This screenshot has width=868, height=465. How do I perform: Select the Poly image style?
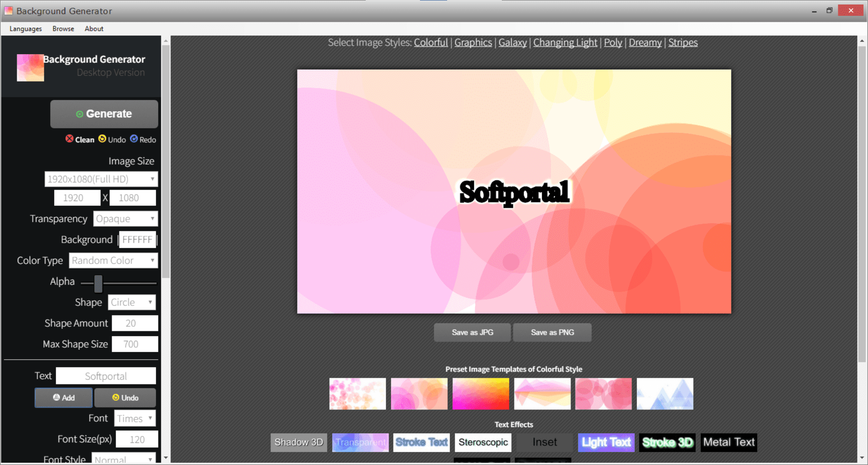tap(613, 42)
